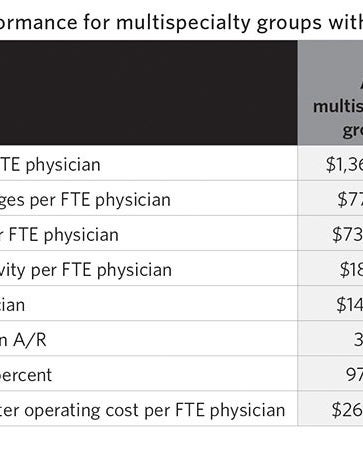Click the gray 'multis' column header
The width and height of the screenshot is (363, 470).
click(330, 93)
